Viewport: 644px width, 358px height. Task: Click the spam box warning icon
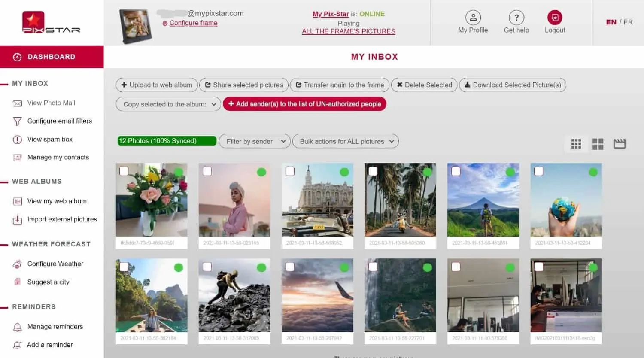coord(17,140)
